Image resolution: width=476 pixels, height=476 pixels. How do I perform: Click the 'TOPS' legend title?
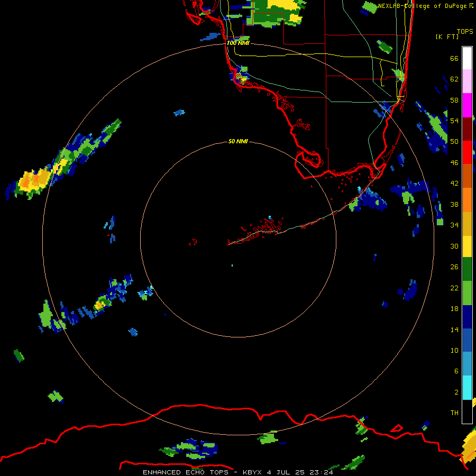coord(465,31)
